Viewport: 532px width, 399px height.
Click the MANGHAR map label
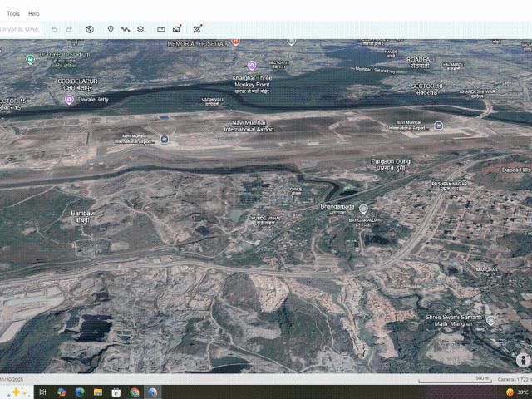point(487,271)
